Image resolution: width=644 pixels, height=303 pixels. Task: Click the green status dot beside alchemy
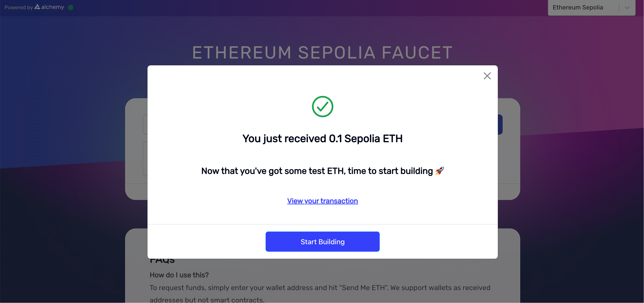tap(71, 7)
